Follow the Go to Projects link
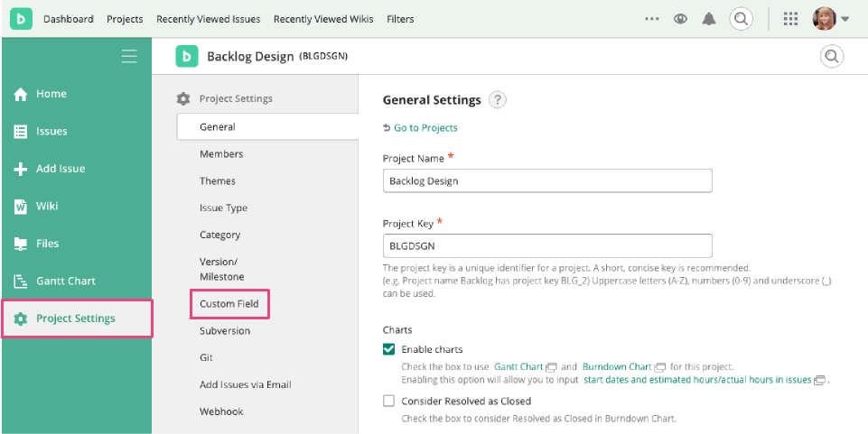Image resolution: width=868 pixels, height=434 pixels. pyautogui.click(x=425, y=128)
